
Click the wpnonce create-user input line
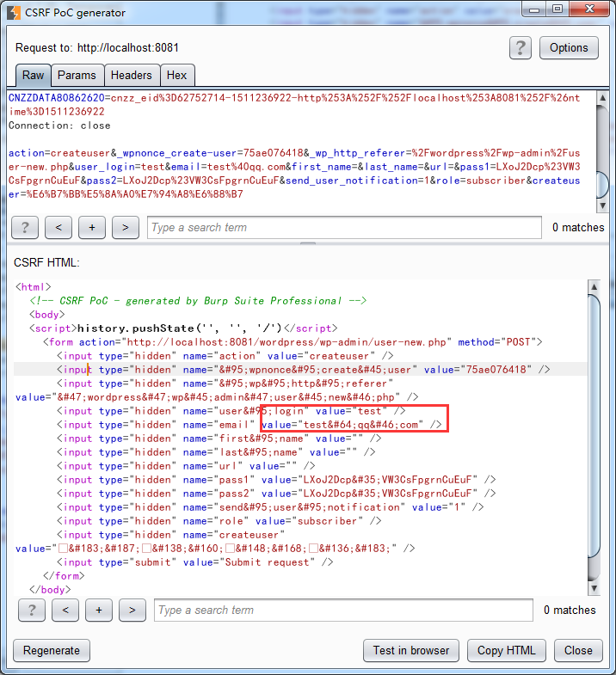304,370
